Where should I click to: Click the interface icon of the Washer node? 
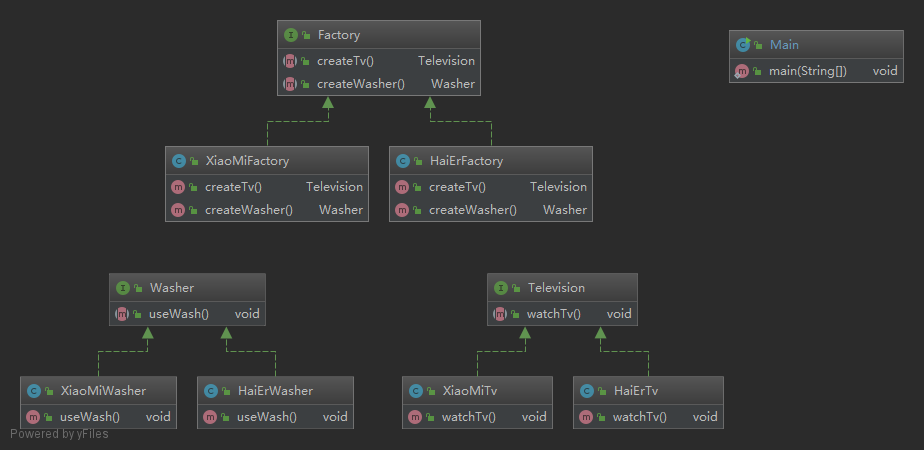123,287
